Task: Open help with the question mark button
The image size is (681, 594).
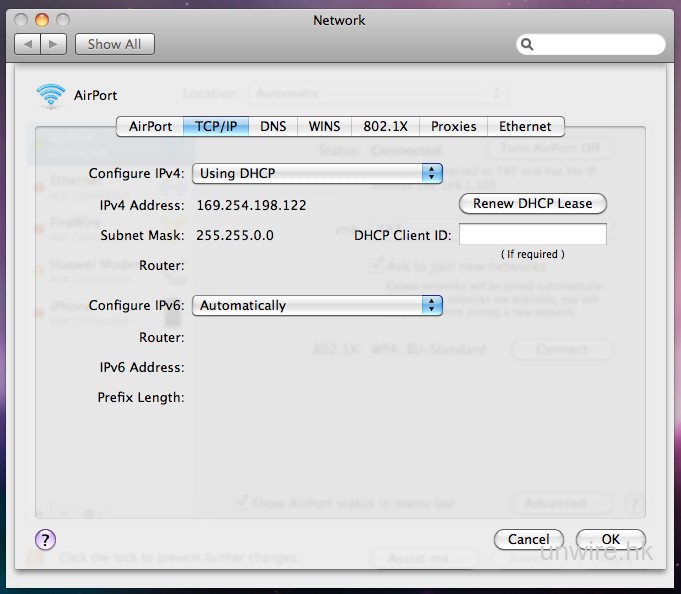Action: [x=45, y=540]
